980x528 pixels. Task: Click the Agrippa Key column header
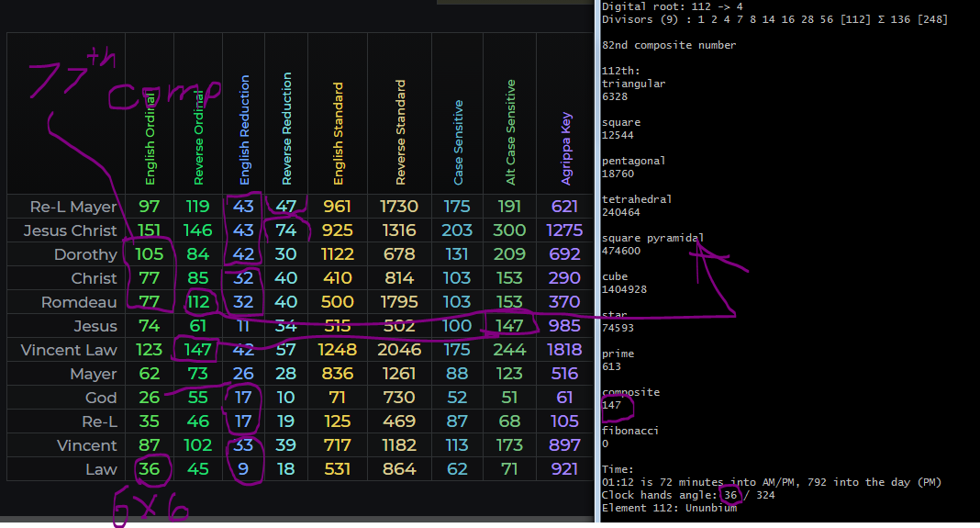click(x=566, y=149)
